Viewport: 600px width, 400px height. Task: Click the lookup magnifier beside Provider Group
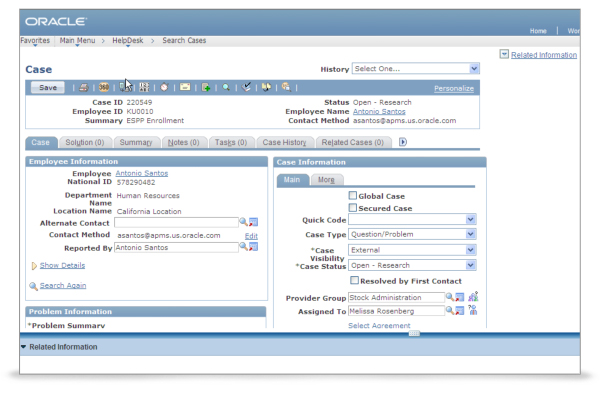(450, 297)
